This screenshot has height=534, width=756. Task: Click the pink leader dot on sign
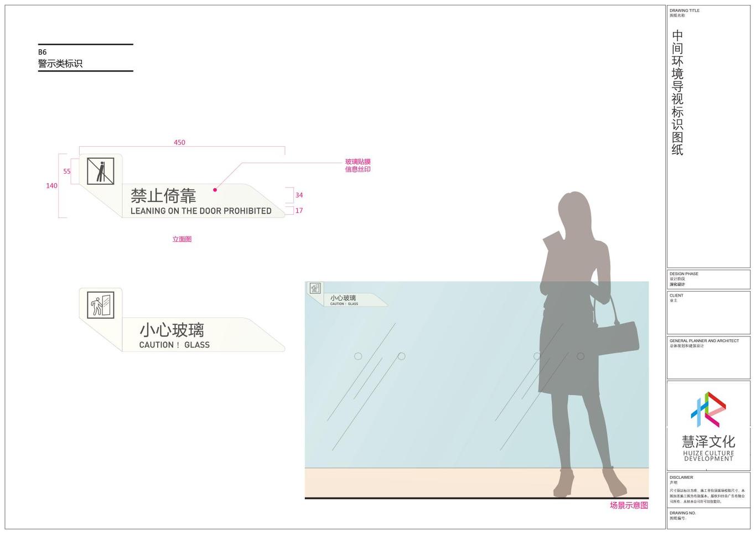click(x=215, y=190)
